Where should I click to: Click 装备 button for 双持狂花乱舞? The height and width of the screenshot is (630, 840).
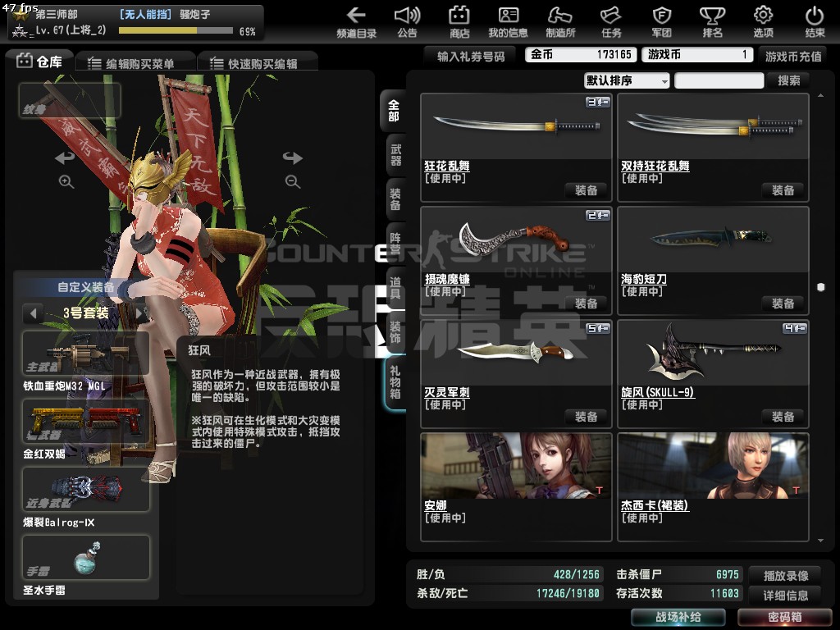click(x=783, y=190)
